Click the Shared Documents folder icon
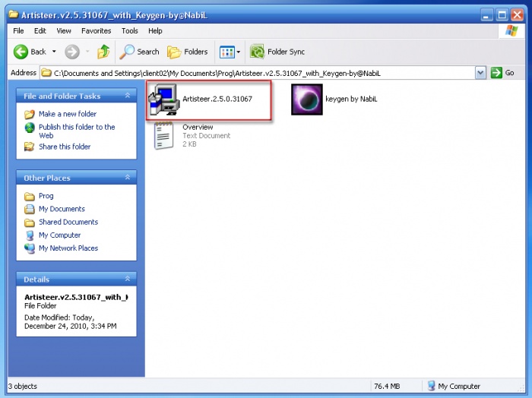The image size is (532, 398). (x=30, y=223)
